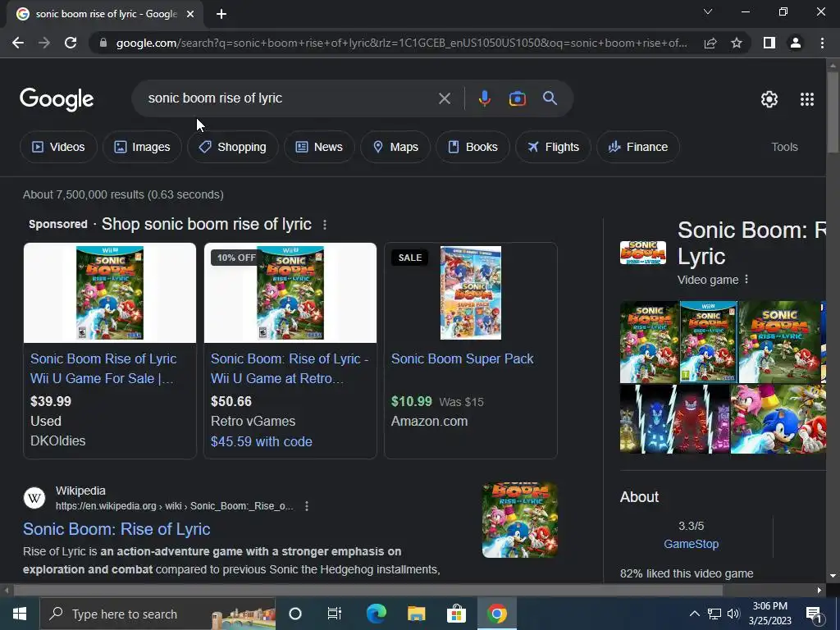Open the GameStop rating link

(691, 544)
